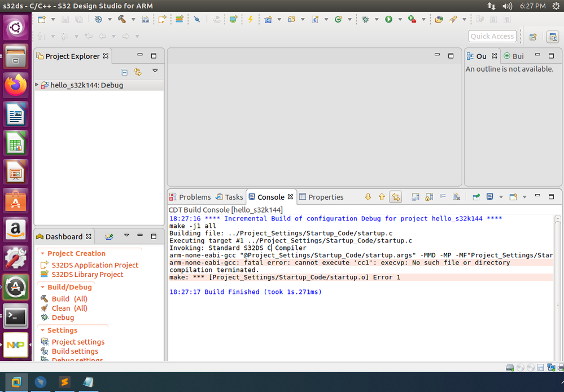Open Project Explorer view menu triangle
The image size is (564, 392).
click(x=155, y=71)
